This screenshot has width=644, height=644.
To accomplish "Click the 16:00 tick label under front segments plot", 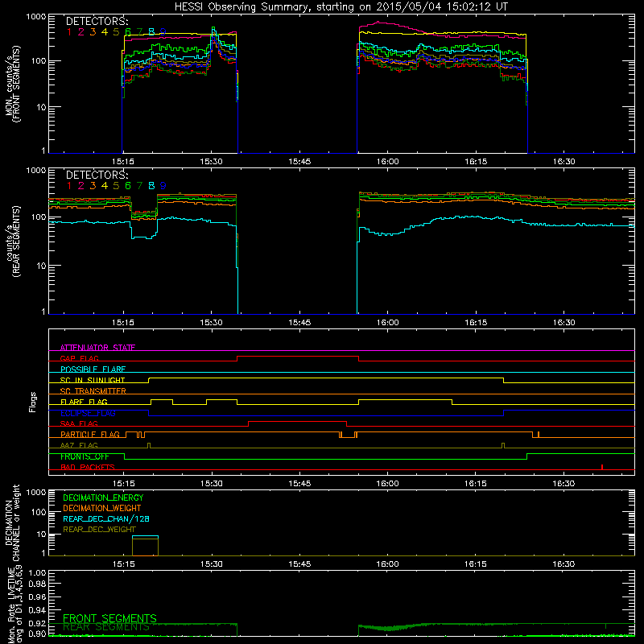I will (x=387, y=162).
